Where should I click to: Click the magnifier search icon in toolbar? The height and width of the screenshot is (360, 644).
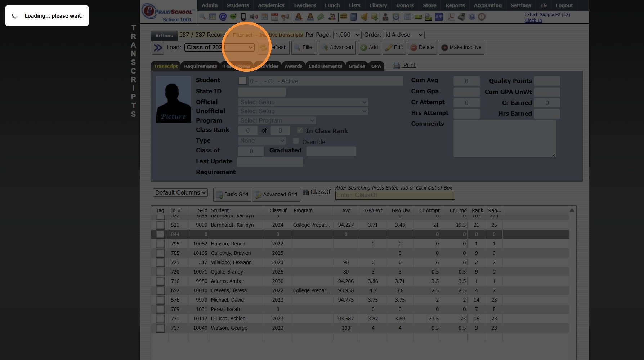tap(202, 17)
